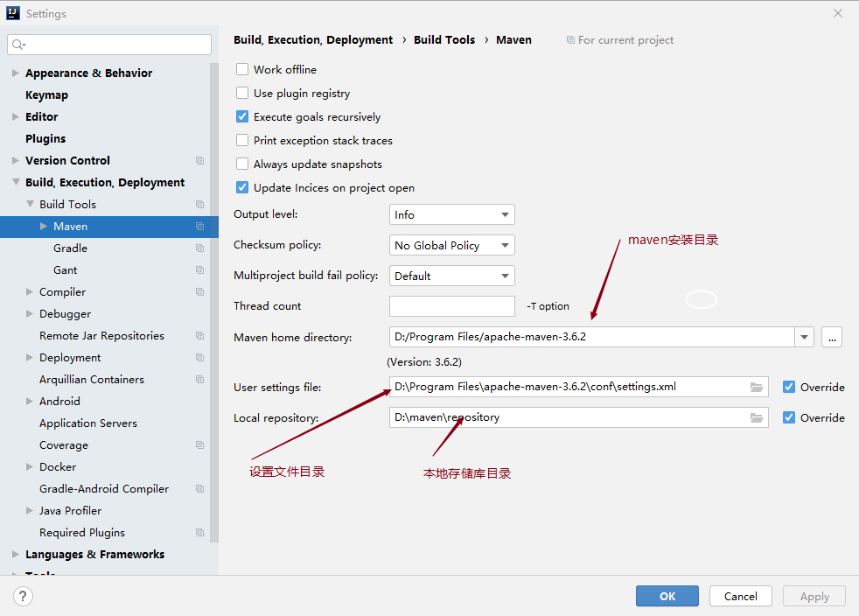
Task: Open the Checksum policy dropdown
Action: tap(452, 246)
